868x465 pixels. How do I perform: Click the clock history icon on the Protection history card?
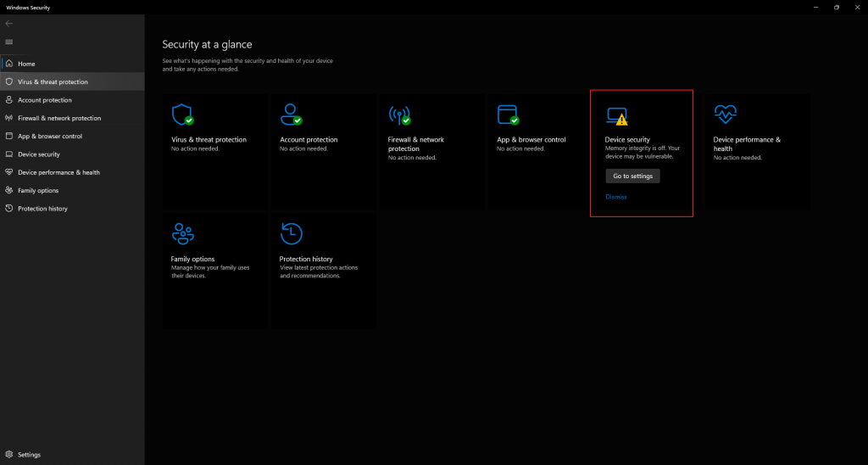tap(292, 234)
